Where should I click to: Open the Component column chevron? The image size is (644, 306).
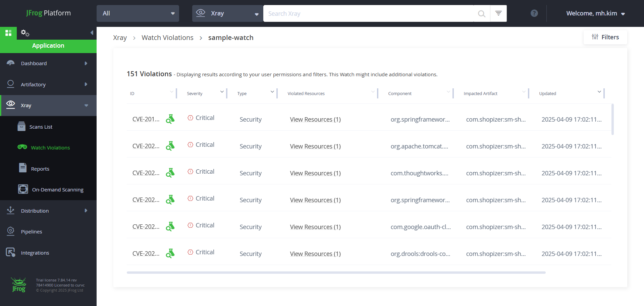click(448, 92)
